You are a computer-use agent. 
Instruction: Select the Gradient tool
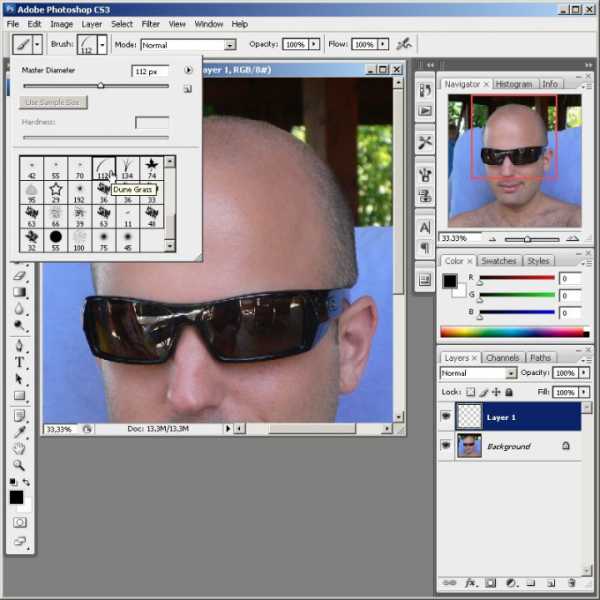click(x=19, y=292)
